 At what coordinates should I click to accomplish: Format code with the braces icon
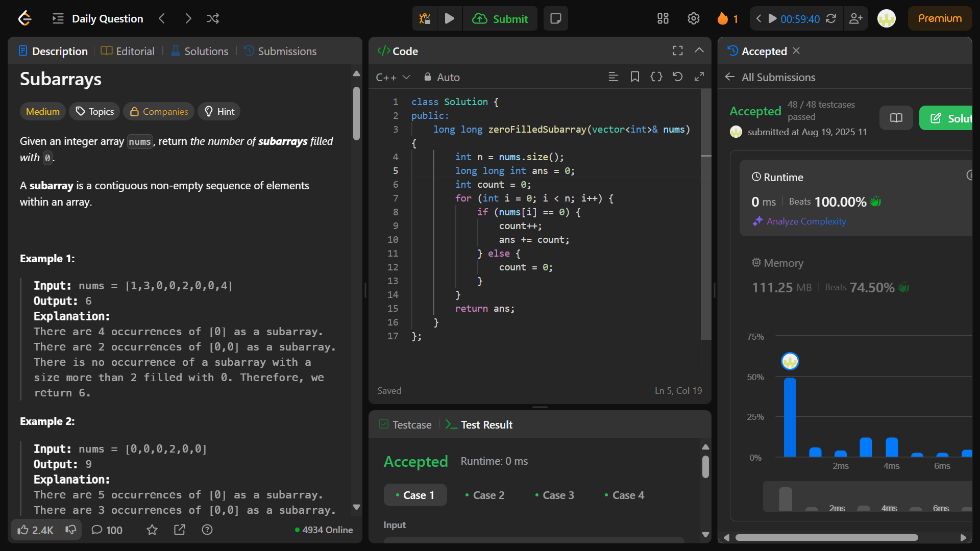pyautogui.click(x=656, y=77)
